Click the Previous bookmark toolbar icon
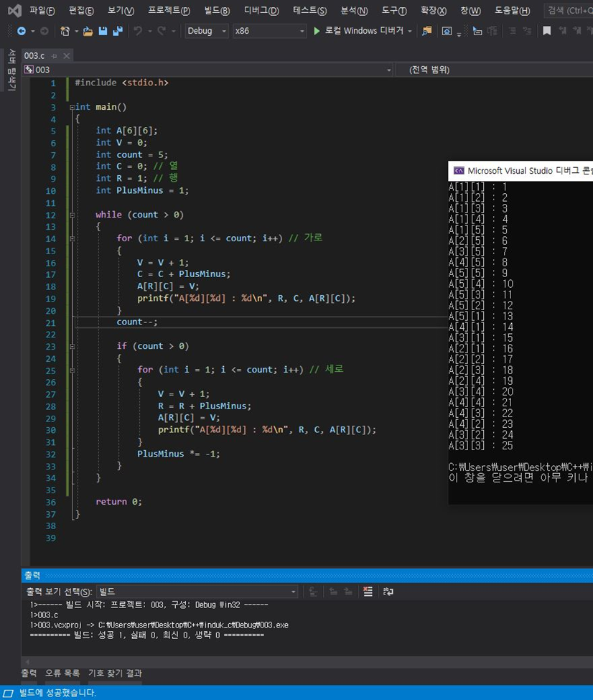 (562, 31)
